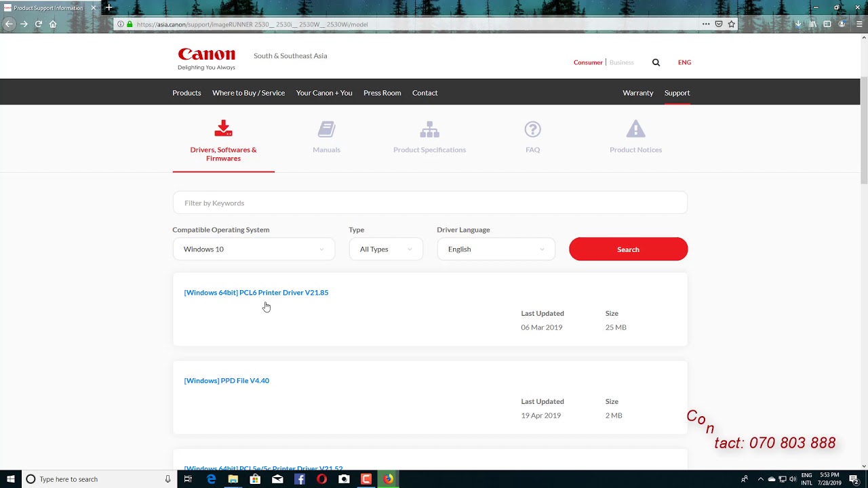Screen dimensions: 868x488
Task: Open Firefox account icon
Action: (842, 24)
